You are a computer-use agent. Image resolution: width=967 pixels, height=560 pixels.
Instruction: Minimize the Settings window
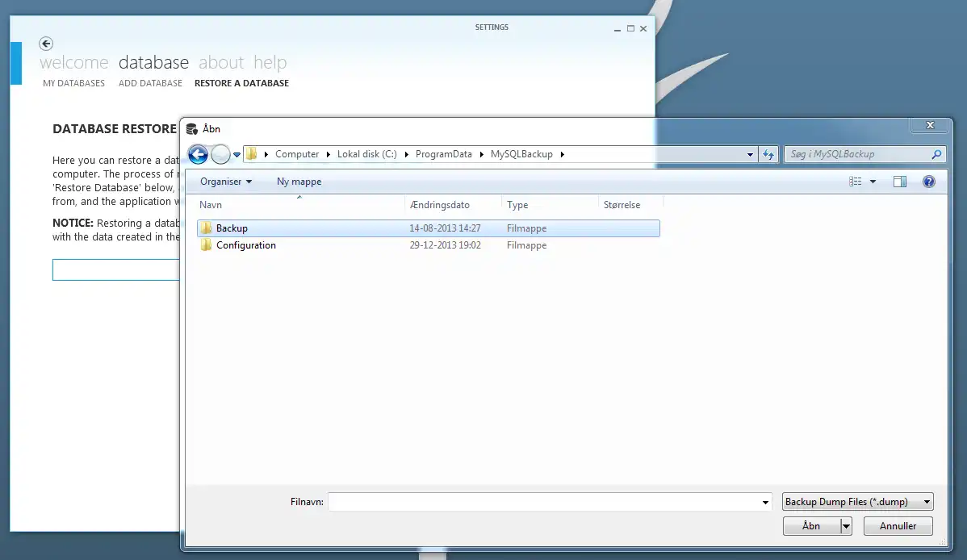(617, 29)
